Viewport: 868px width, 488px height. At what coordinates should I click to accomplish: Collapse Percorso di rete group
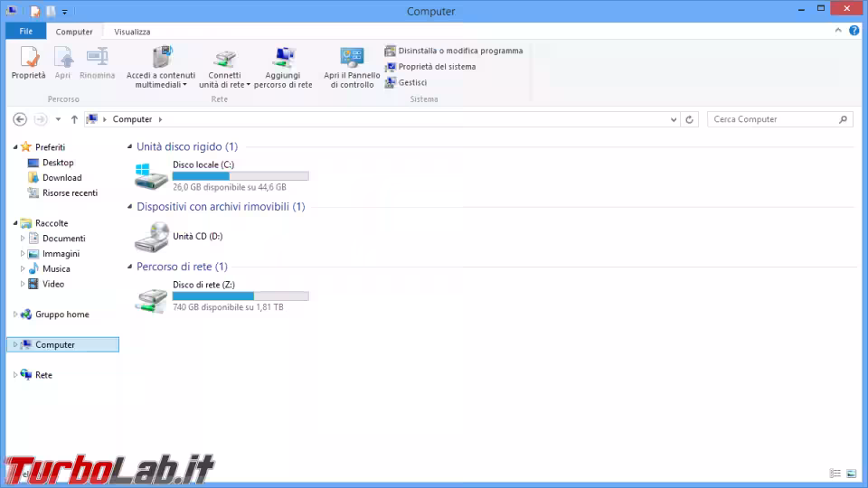(x=130, y=266)
